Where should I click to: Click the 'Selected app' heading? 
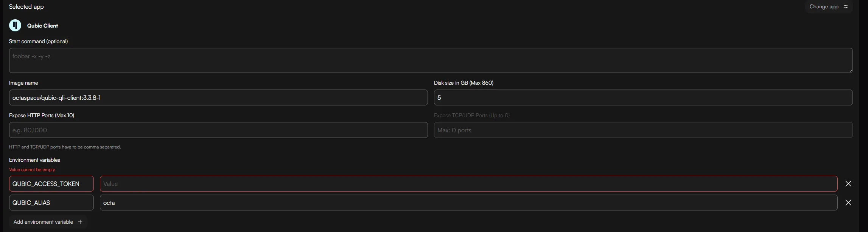(26, 7)
